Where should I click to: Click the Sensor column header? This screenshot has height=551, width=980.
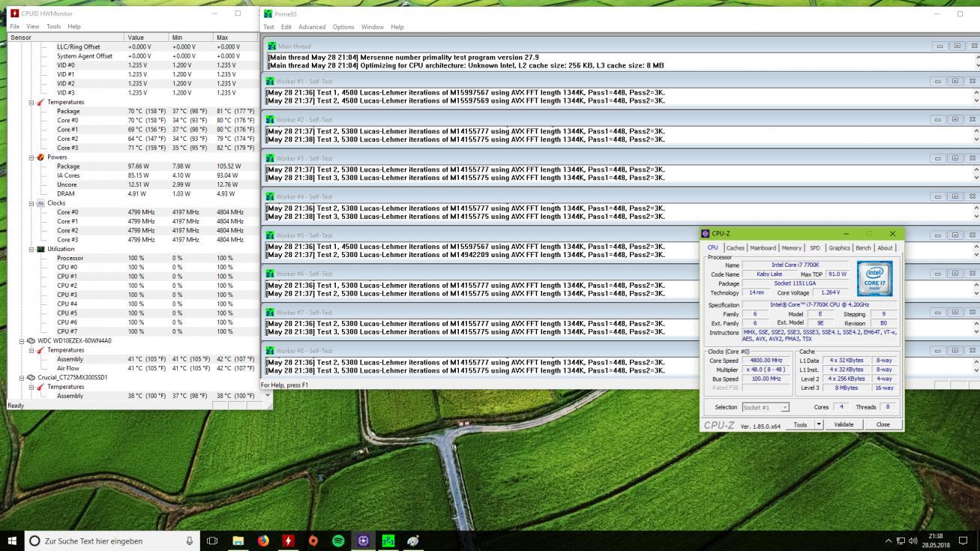pyautogui.click(x=65, y=37)
